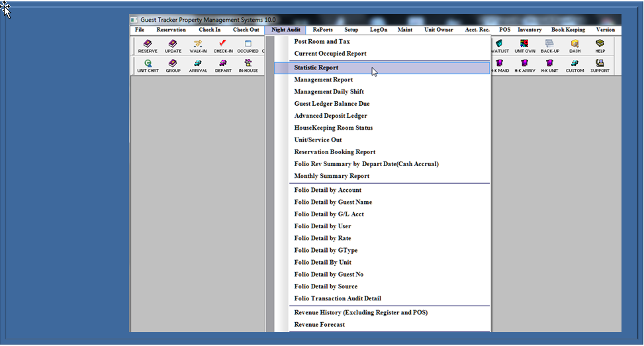
Task: Open the Check Out menu
Action: click(246, 30)
